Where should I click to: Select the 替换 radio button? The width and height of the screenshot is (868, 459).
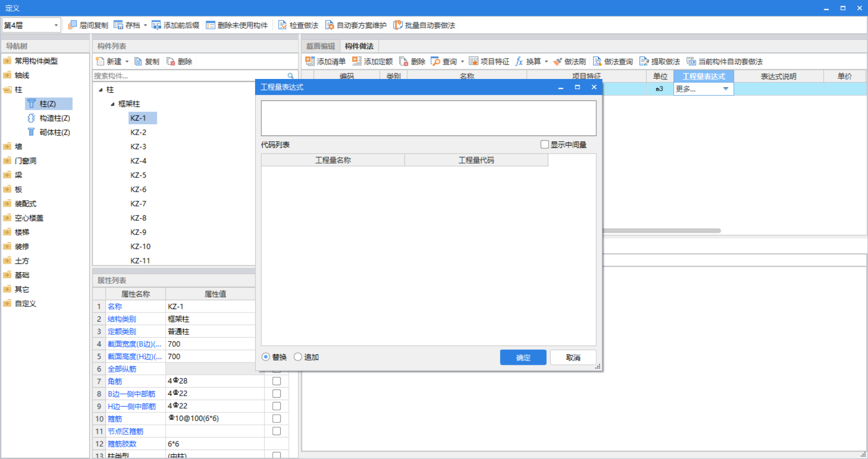click(266, 357)
